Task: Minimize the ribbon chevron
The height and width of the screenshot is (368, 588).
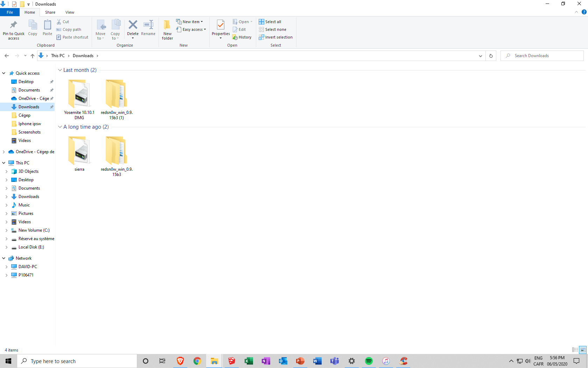Action: pyautogui.click(x=576, y=12)
